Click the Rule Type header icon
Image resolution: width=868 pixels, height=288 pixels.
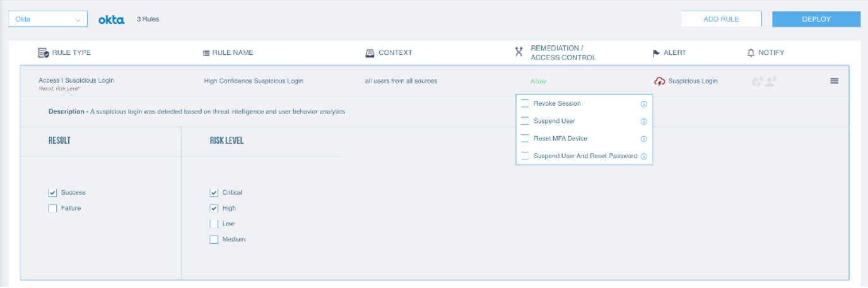click(44, 53)
